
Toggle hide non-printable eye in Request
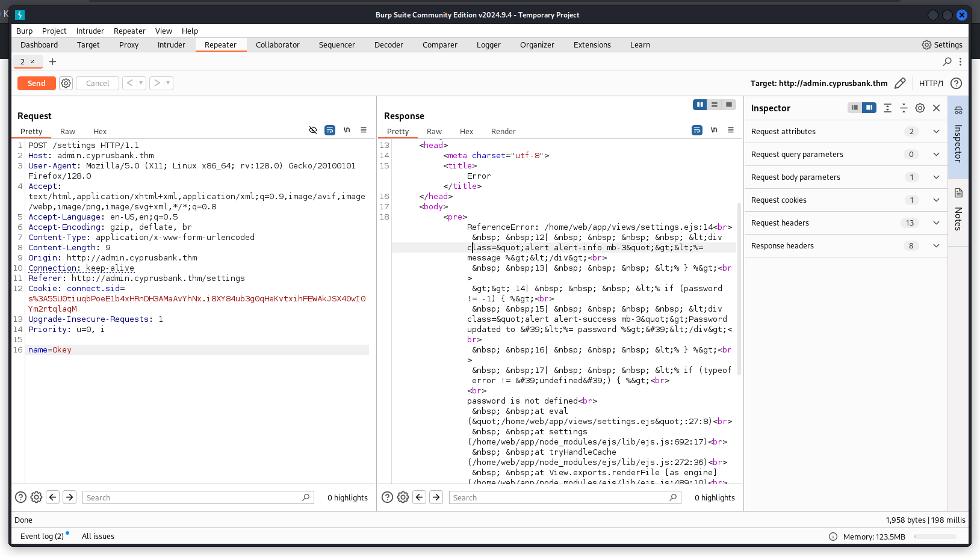click(313, 130)
